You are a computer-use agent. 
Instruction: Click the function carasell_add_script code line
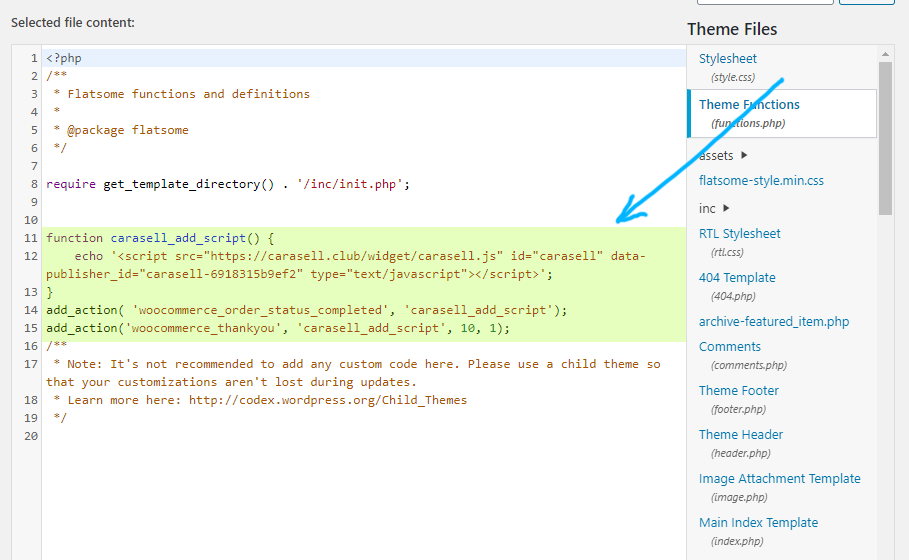click(x=160, y=238)
